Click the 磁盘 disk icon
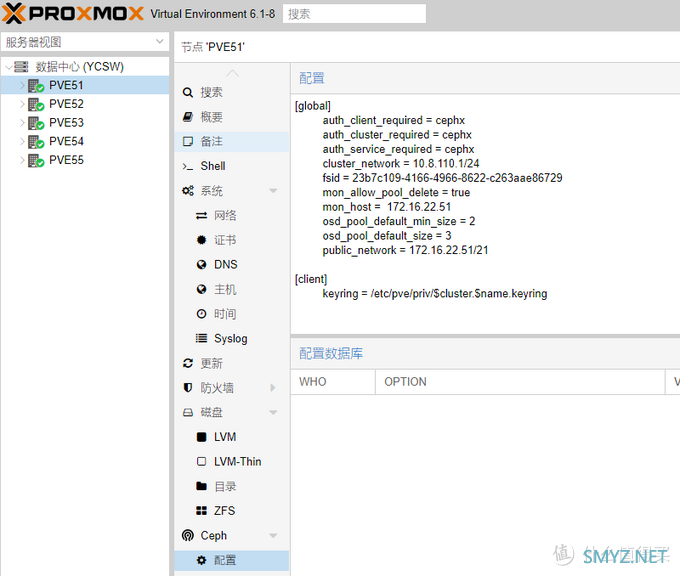The width and height of the screenshot is (680, 576). pyautogui.click(x=188, y=412)
